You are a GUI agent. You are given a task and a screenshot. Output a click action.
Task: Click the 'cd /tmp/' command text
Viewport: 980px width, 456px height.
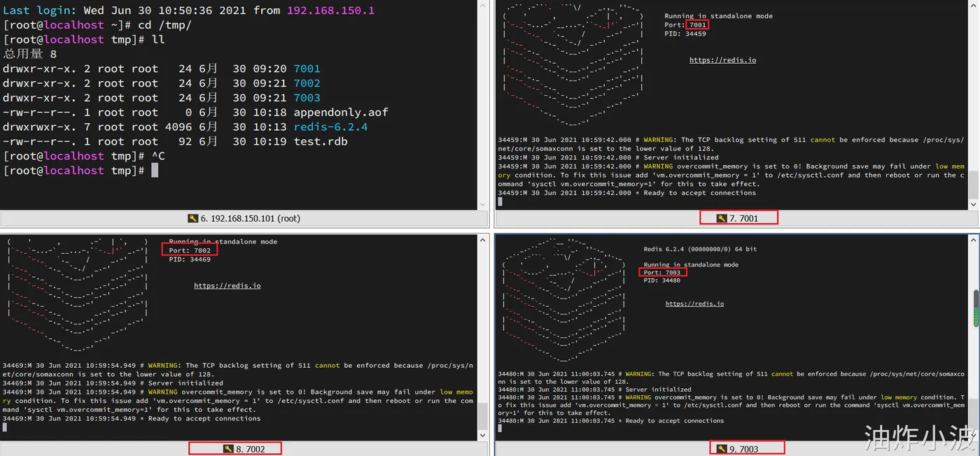pyautogui.click(x=164, y=25)
